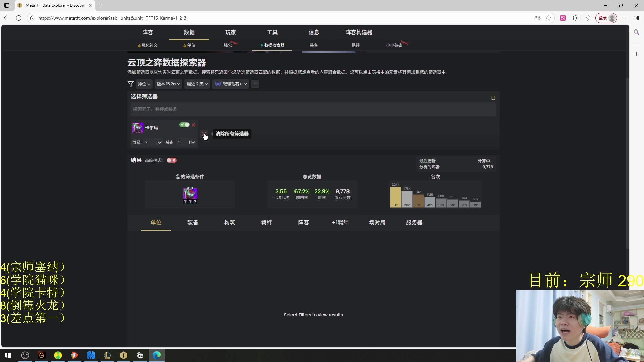
Task: Click the 8th place bar in 名次 chart
Action: pos(475,205)
